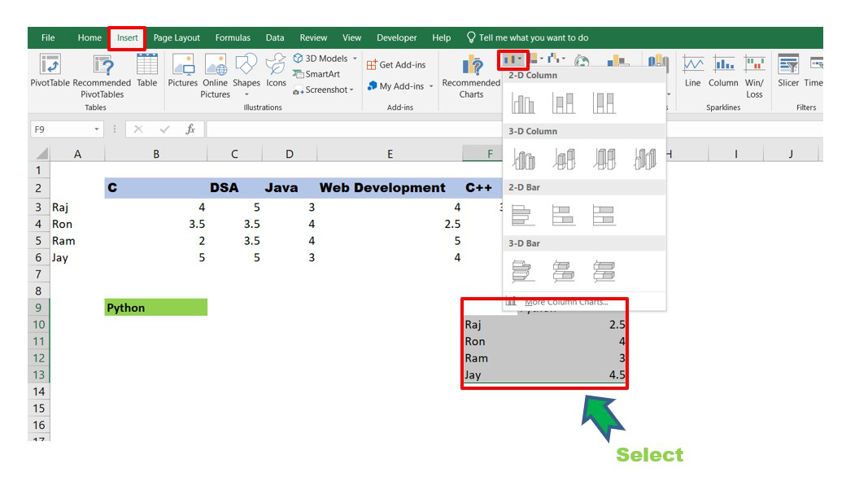Open the Formulas tab
Viewport: 868px width, 490px height.
[x=233, y=37]
